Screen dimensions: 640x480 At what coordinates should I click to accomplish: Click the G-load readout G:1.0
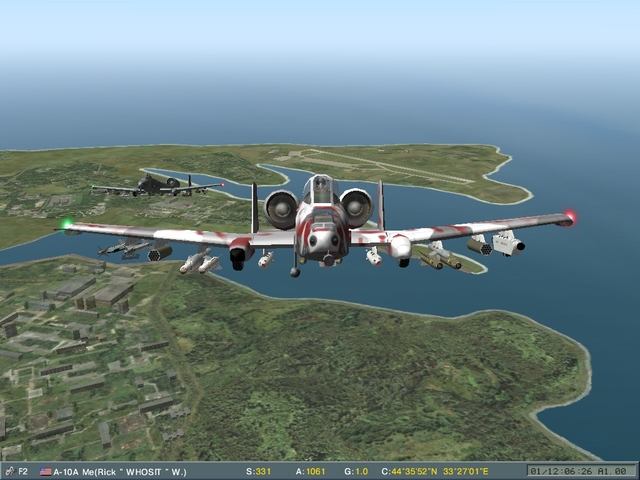pyautogui.click(x=356, y=472)
